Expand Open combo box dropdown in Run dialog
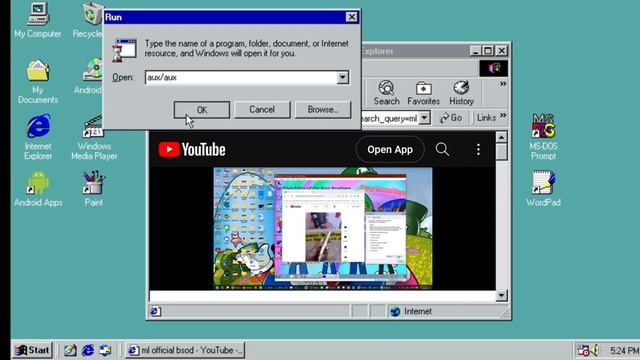 click(343, 77)
